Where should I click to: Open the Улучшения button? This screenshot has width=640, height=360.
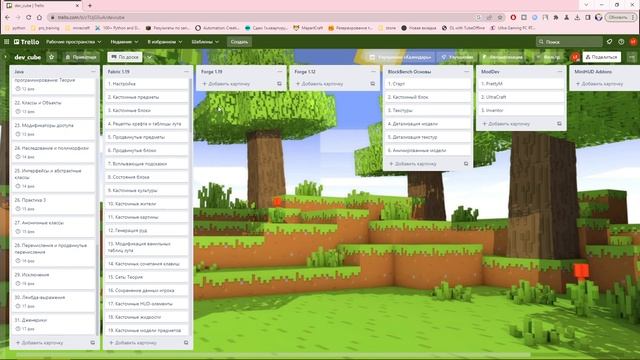click(457, 57)
